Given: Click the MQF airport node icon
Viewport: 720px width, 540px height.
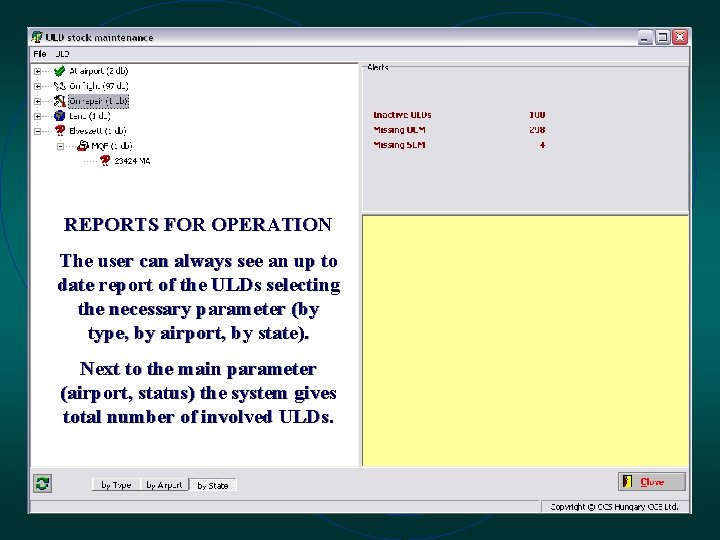Looking at the screenshot, I should [83, 146].
